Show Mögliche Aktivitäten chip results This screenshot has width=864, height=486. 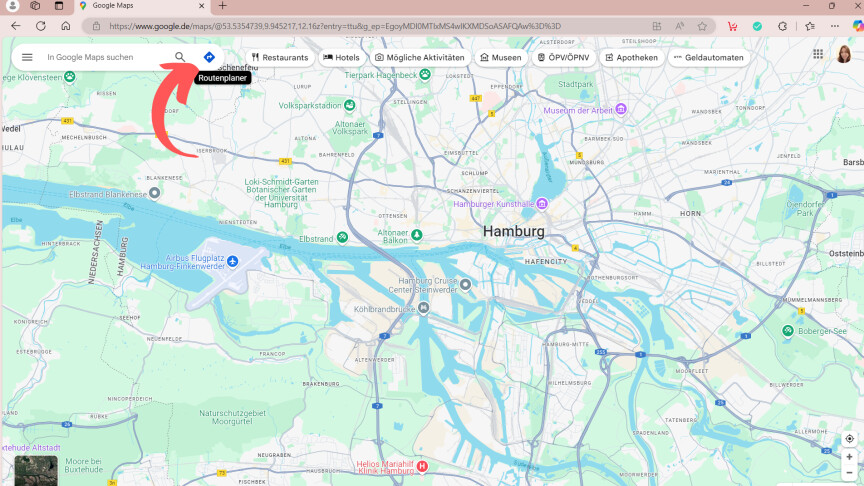[420, 57]
